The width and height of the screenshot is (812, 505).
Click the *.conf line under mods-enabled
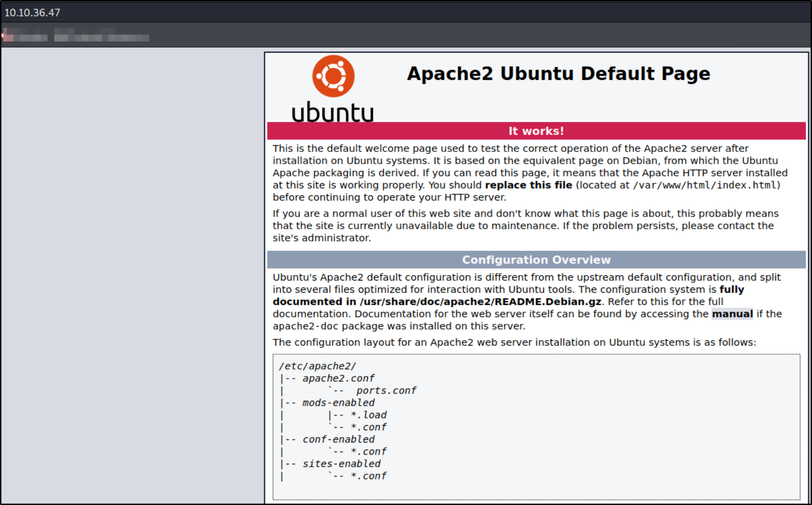369,427
